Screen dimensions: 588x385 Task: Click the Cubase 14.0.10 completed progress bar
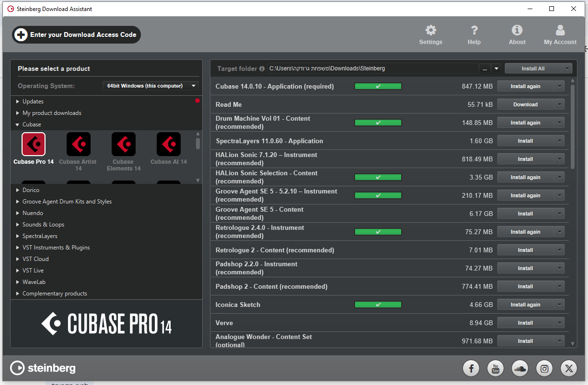(378, 86)
